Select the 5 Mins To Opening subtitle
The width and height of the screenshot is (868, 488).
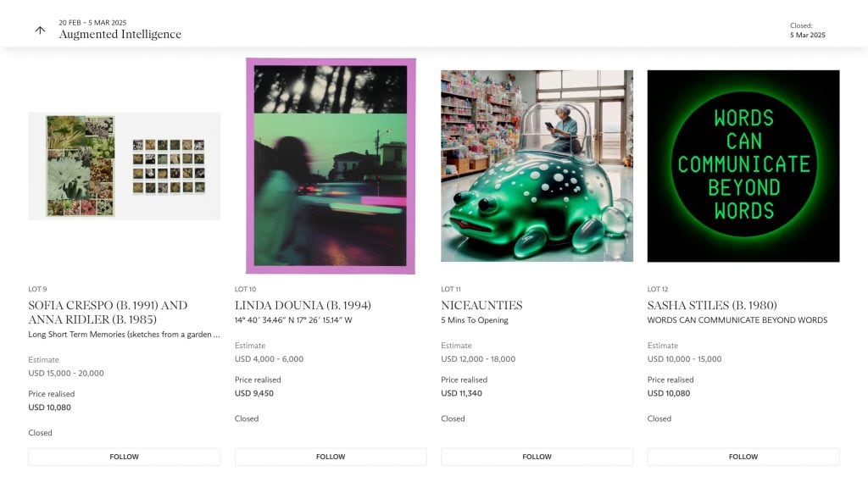tap(475, 319)
